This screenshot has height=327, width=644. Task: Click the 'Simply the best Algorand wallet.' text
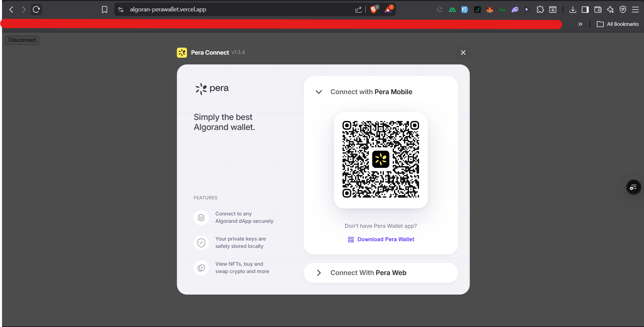tap(224, 122)
